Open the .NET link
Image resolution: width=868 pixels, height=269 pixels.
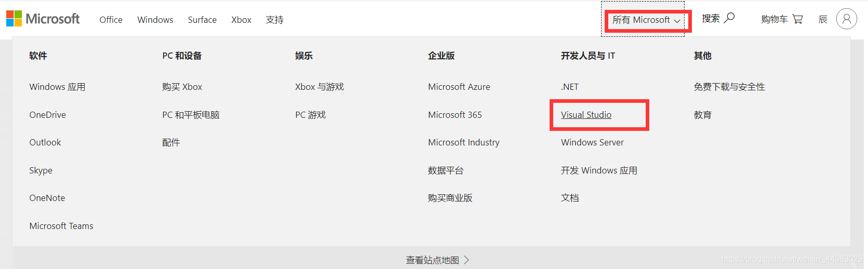click(x=570, y=87)
